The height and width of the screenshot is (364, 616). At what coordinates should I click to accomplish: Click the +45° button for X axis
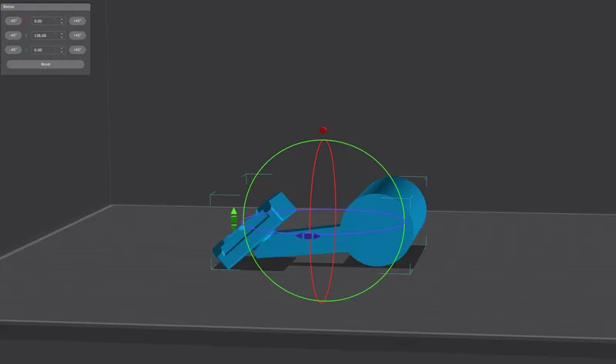tap(76, 21)
